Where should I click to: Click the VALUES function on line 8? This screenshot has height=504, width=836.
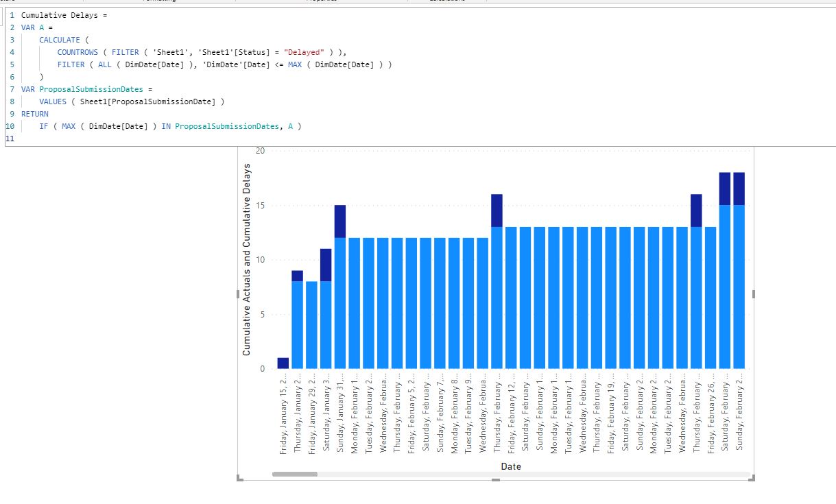pyautogui.click(x=53, y=101)
